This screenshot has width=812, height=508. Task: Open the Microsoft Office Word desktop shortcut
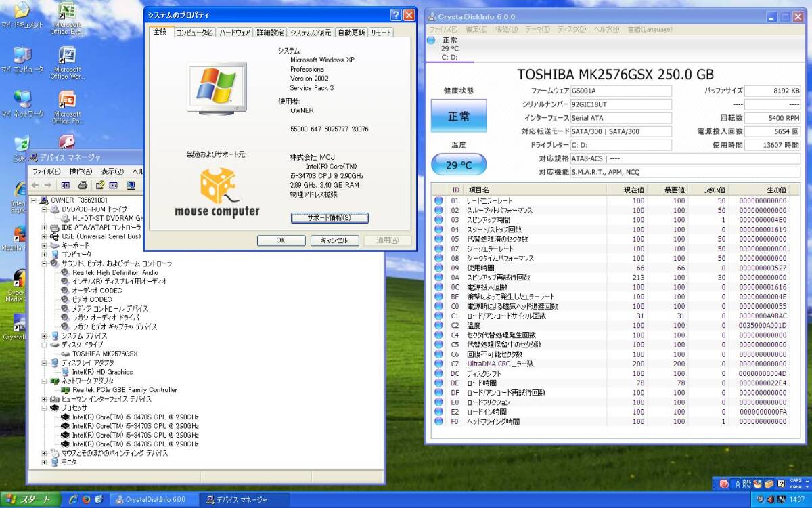click(x=66, y=64)
